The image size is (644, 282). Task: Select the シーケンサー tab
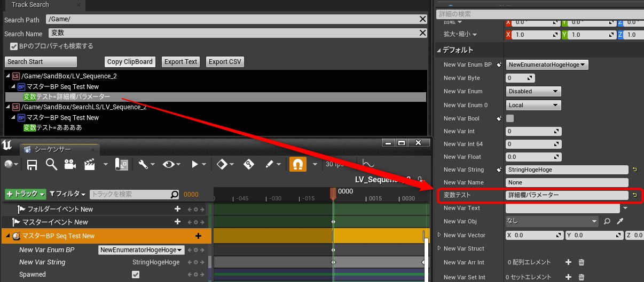[x=52, y=149]
